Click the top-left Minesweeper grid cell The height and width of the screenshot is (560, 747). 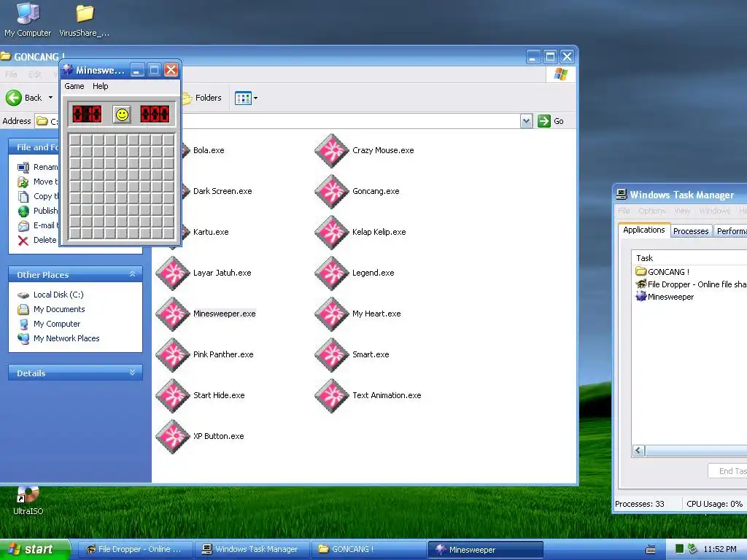(x=75, y=140)
